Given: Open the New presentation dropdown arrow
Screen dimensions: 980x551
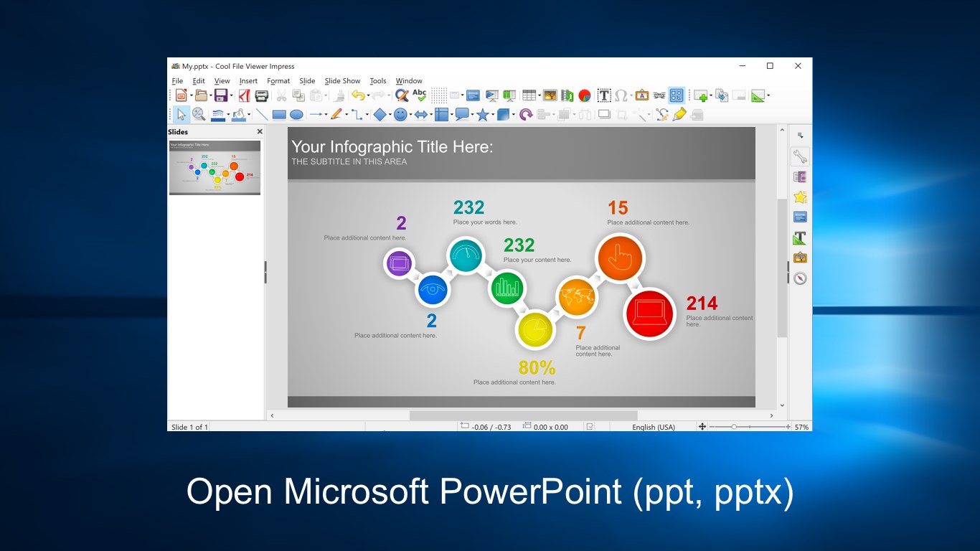Looking at the screenshot, I should coord(192,95).
